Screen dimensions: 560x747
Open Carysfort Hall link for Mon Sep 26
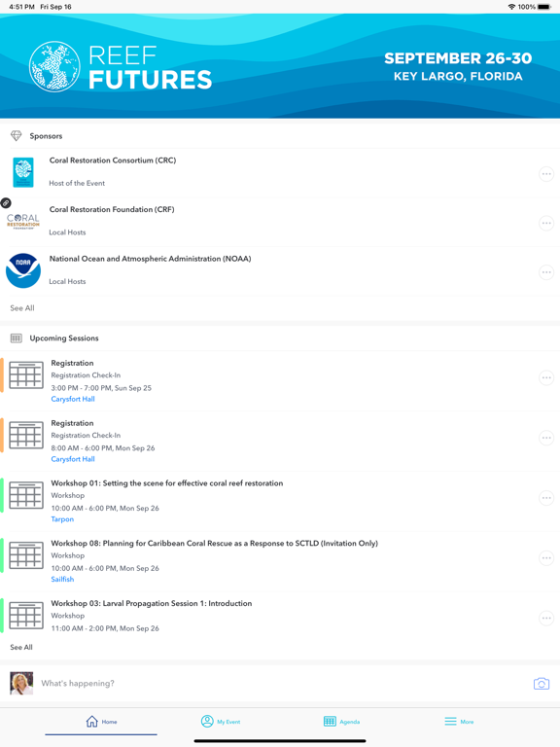coord(73,459)
